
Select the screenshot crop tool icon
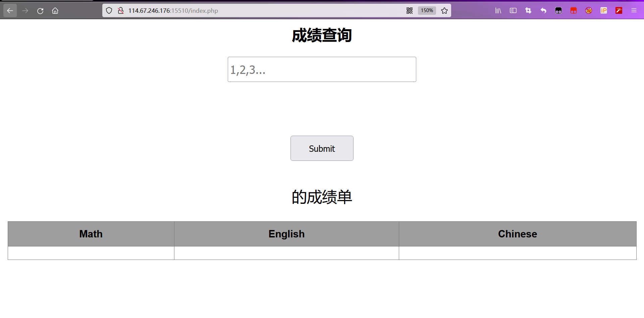528,10
